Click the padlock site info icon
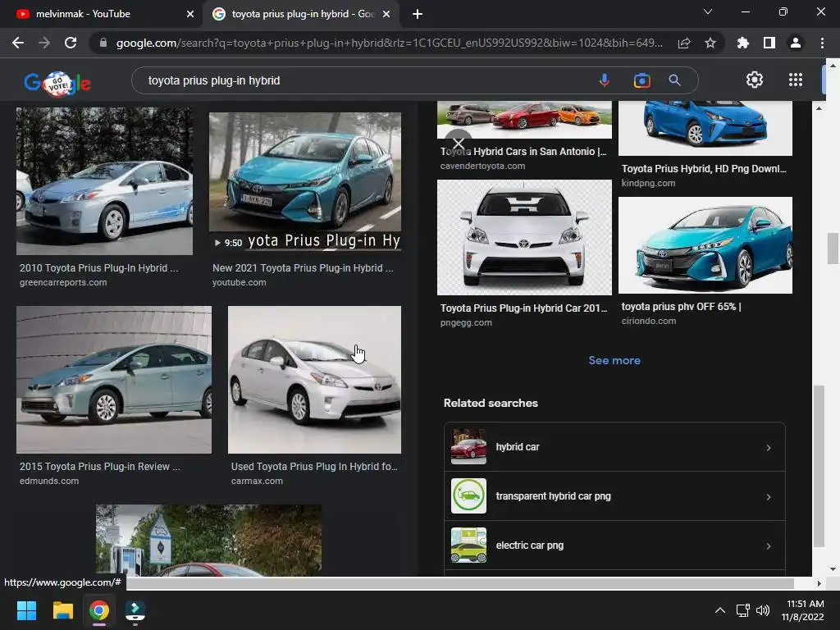The height and width of the screenshot is (630, 840). click(x=103, y=43)
